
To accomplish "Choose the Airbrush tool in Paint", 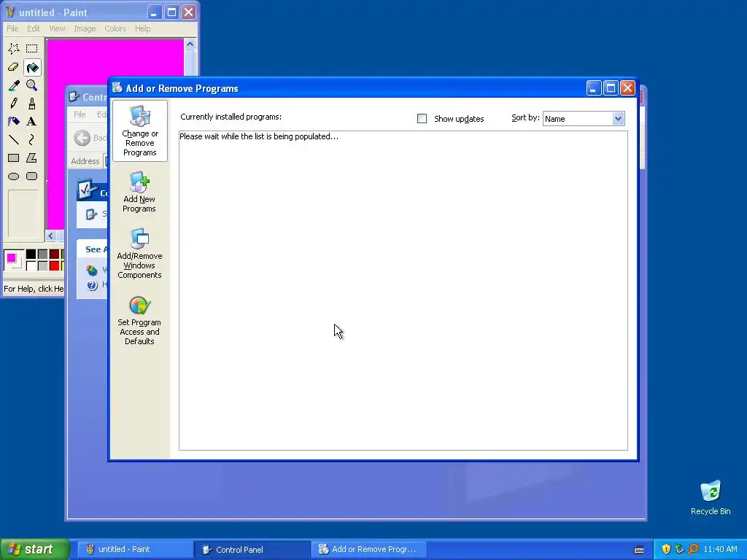I will tap(13, 122).
